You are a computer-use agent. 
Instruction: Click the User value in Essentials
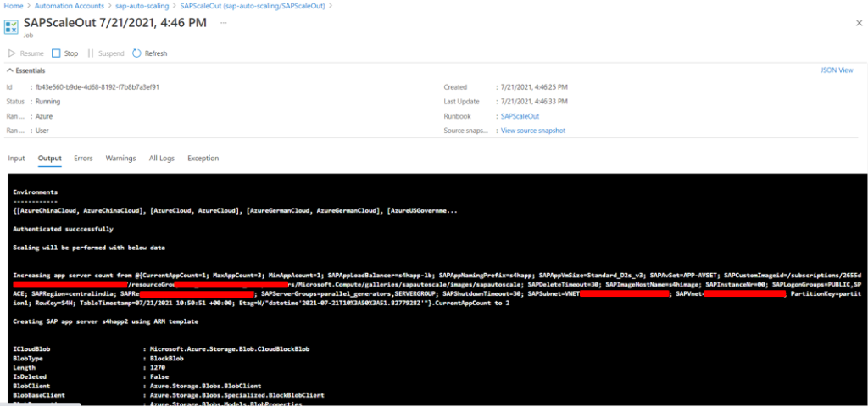tap(43, 131)
